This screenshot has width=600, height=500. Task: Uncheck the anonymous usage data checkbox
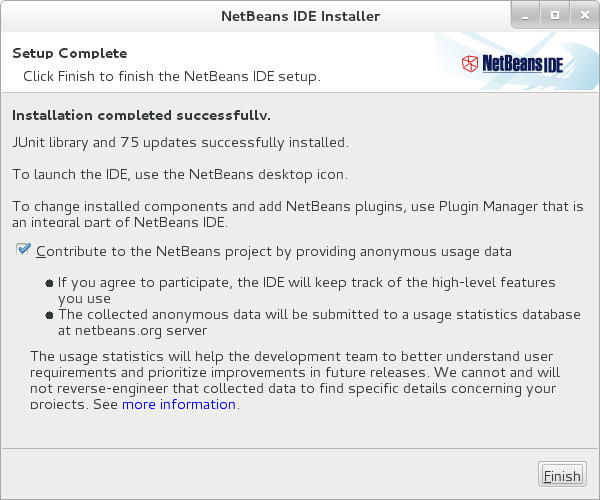tap(24, 250)
